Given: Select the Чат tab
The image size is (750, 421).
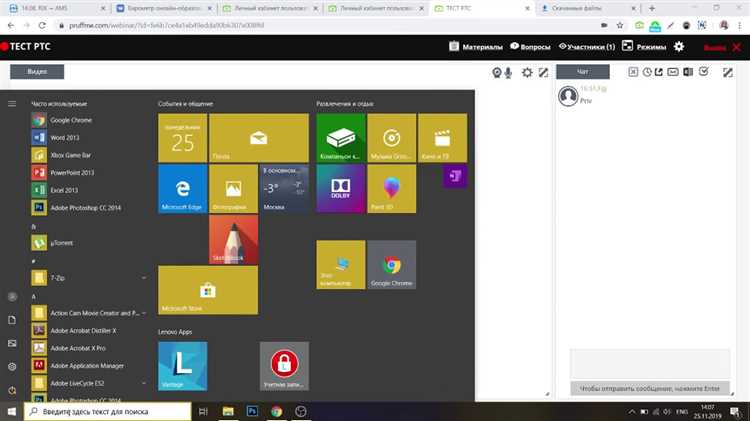Looking at the screenshot, I should pos(583,72).
